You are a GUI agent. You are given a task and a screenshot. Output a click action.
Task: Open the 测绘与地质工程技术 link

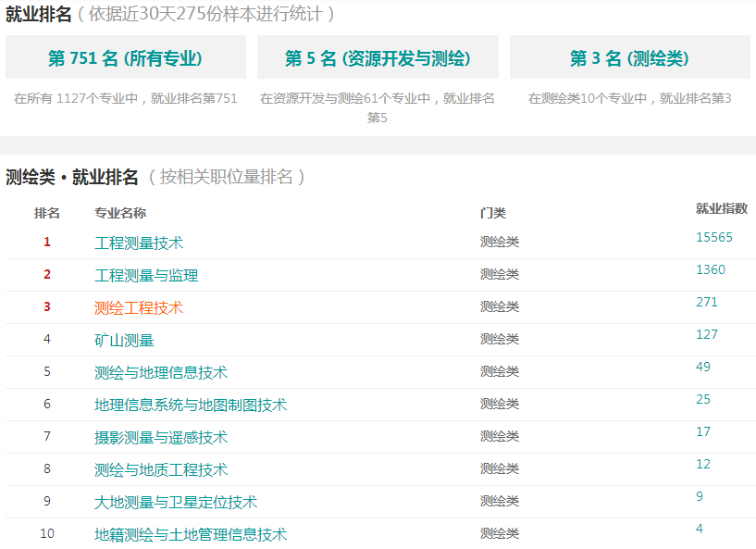[x=161, y=469]
